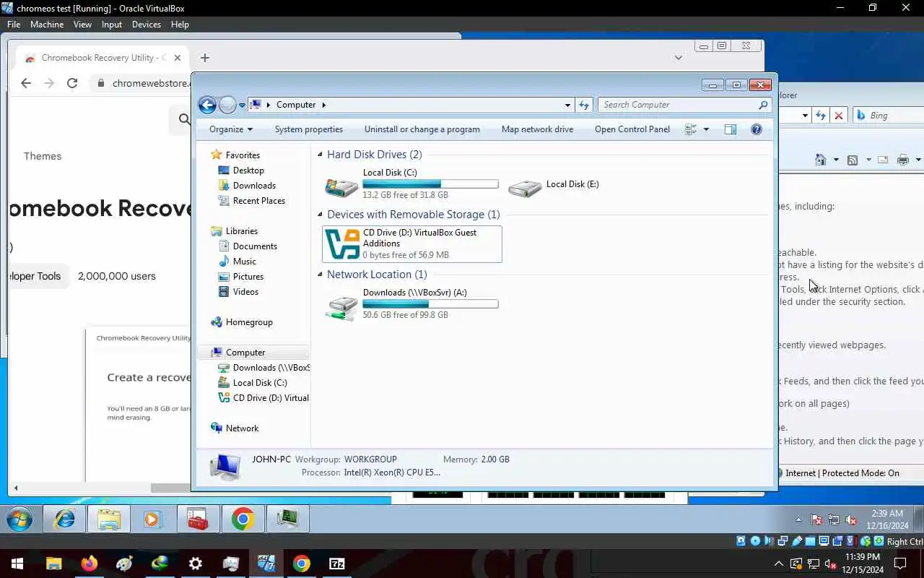Change the view with the view icon
Screen dimensions: 924x578
(x=690, y=129)
